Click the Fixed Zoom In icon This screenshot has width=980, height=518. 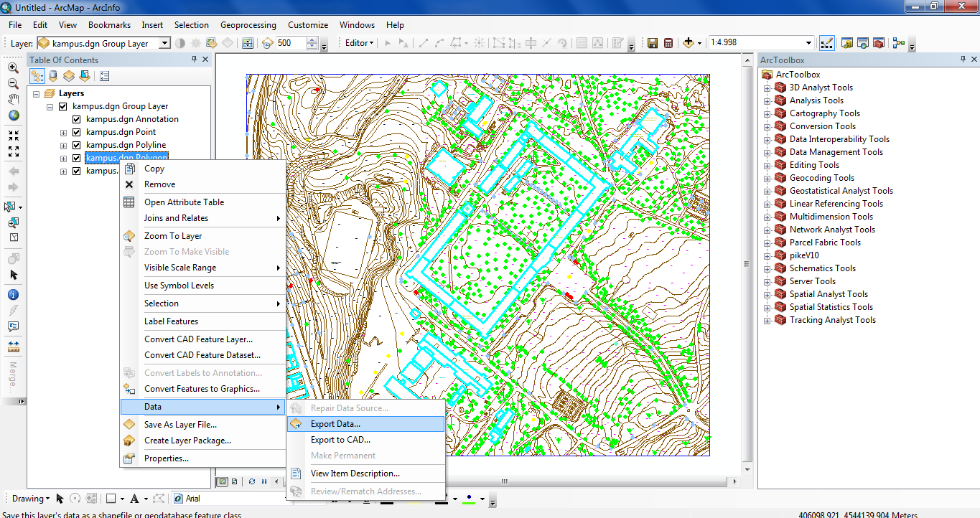pos(13,135)
